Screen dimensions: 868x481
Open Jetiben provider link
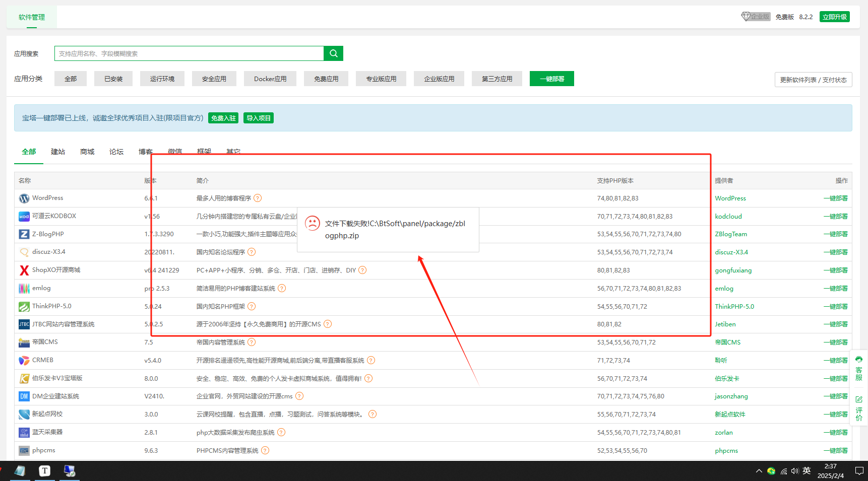coord(725,324)
